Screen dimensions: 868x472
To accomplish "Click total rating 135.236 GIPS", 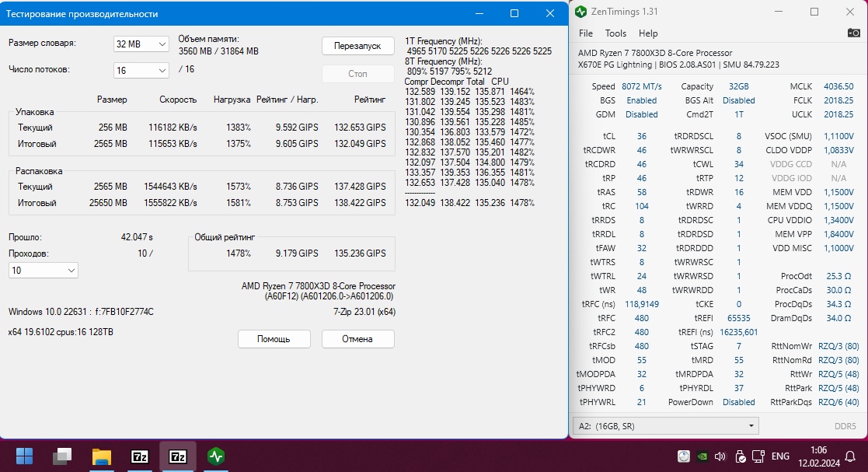I will (x=360, y=253).
